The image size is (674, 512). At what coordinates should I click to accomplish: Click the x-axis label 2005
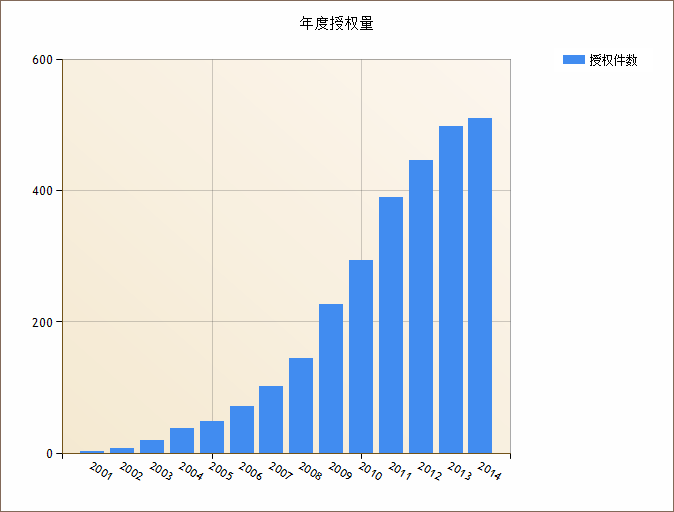pyautogui.click(x=221, y=471)
